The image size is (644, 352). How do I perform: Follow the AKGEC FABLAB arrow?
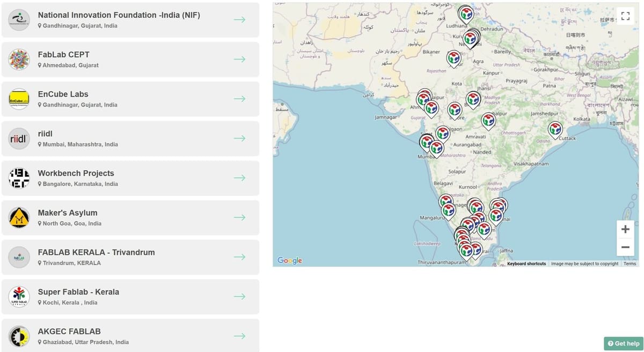(x=239, y=336)
